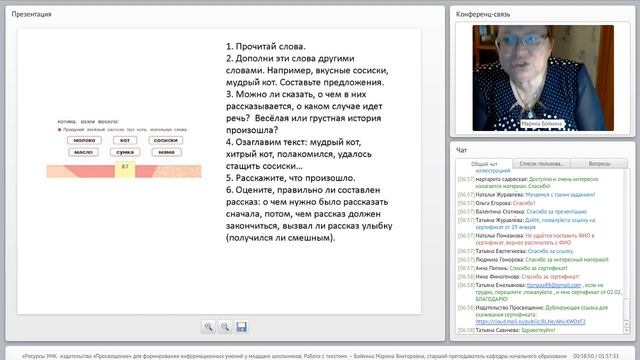Image resolution: width=640 pixels, height=360 pixels.
Task: Click the word box 'сумка' on the slide
Action: [x=125, y=152]
